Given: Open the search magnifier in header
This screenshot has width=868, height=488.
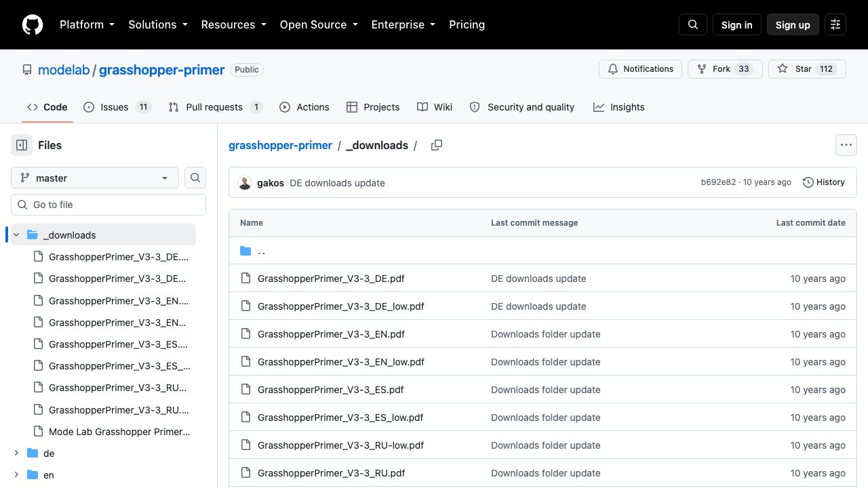Looking at the screenshot, I should [x=693, y=24].
